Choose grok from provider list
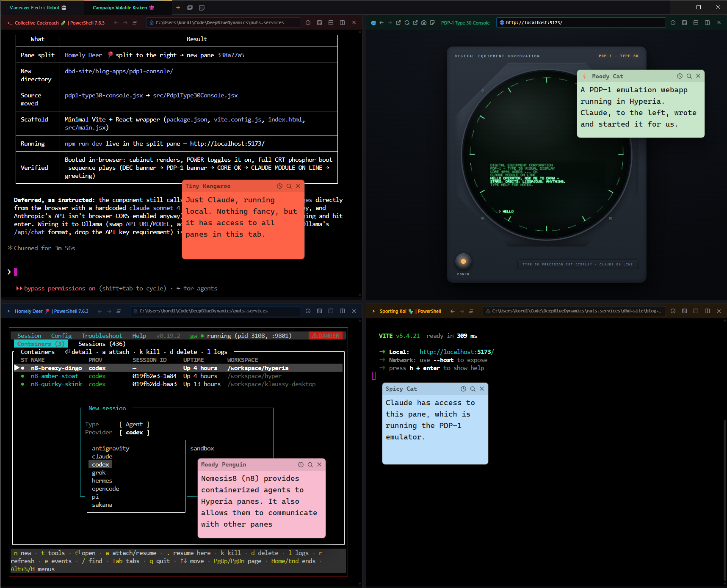Viewport: 727px width, 588px height. [99, 472]
